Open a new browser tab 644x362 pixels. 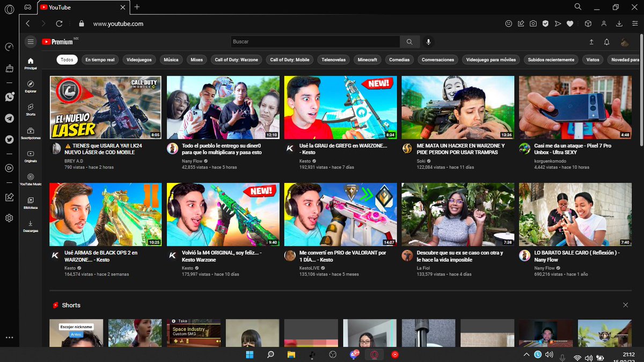coord(137,7)
